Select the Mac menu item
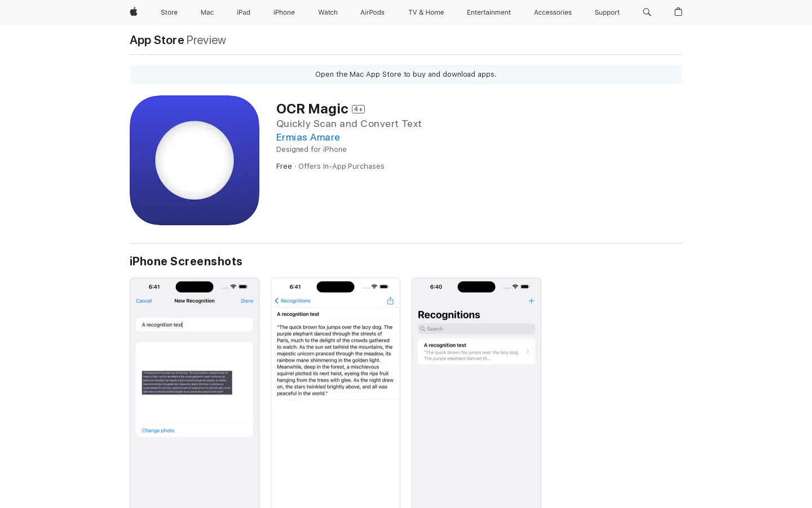 207,12
